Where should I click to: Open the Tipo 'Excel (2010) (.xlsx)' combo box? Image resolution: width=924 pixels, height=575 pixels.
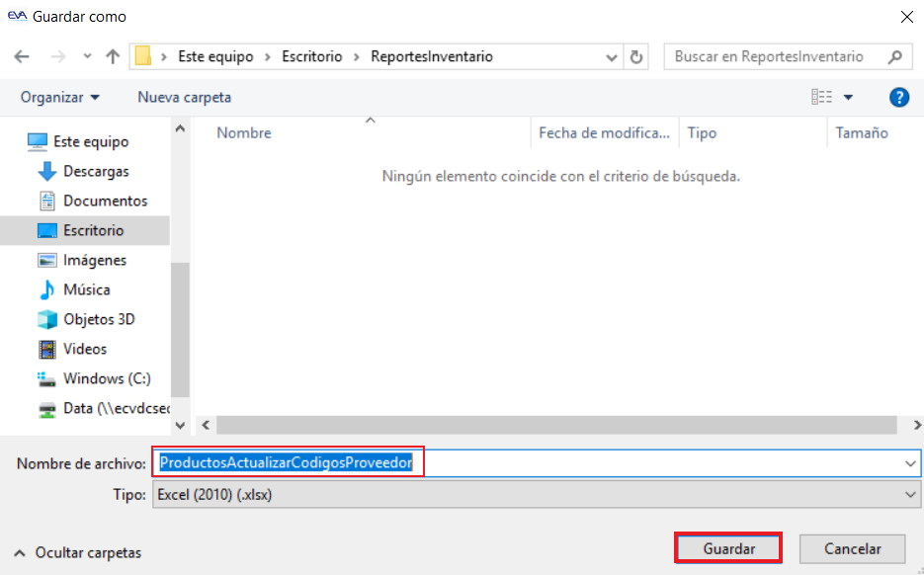pyautogui.click(x=537, y=495)
